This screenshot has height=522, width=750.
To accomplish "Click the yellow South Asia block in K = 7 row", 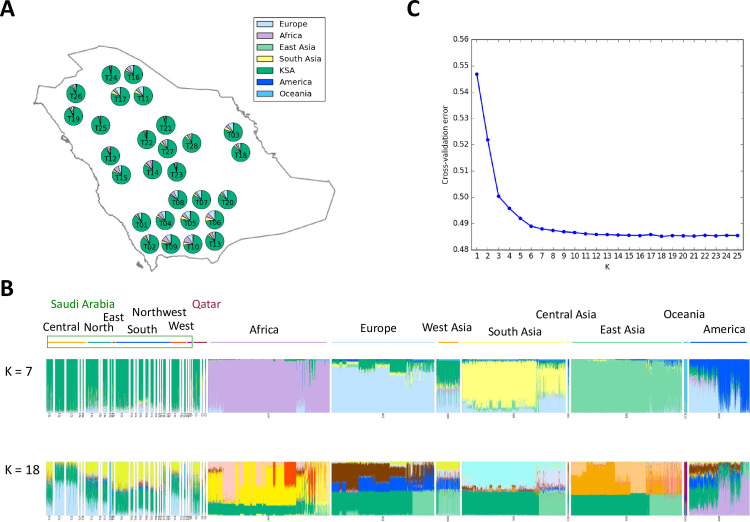I will 500,385.
